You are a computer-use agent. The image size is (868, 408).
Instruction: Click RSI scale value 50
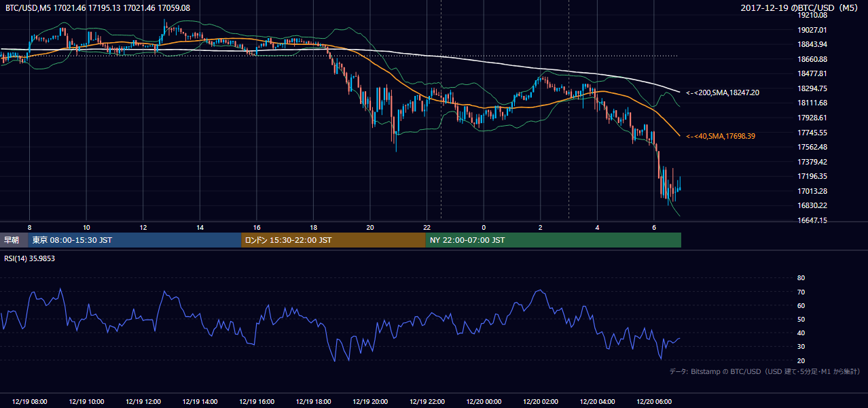[x=801, y=319]
